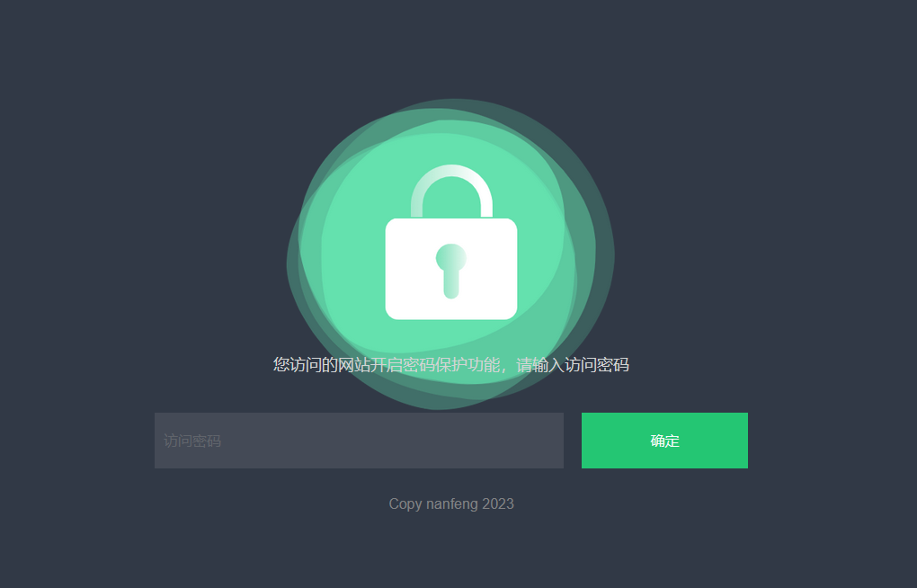Click the white lock body
917x588 pixels.
451,269
